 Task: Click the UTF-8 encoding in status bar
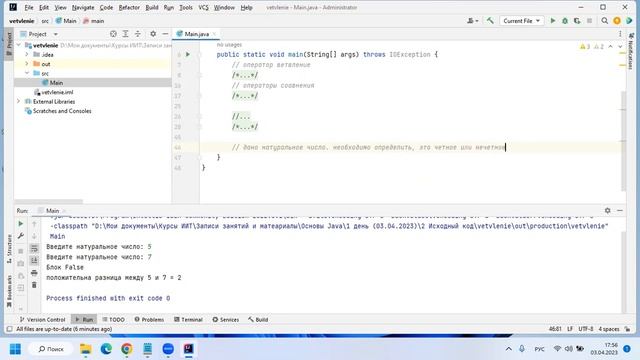pos(586,329)
